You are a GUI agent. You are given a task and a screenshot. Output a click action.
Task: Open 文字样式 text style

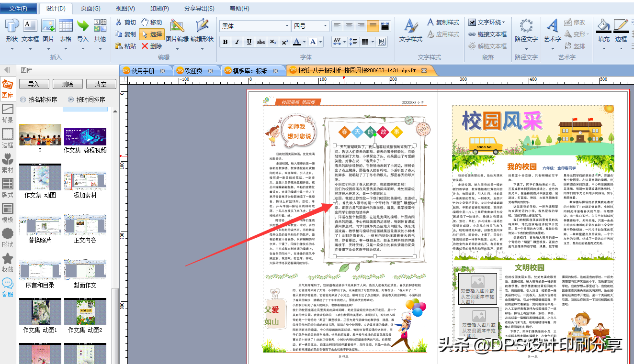pos(411,31)
